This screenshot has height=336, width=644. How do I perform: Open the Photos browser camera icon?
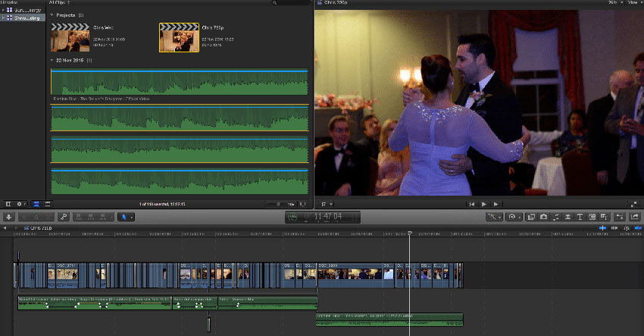543,217
